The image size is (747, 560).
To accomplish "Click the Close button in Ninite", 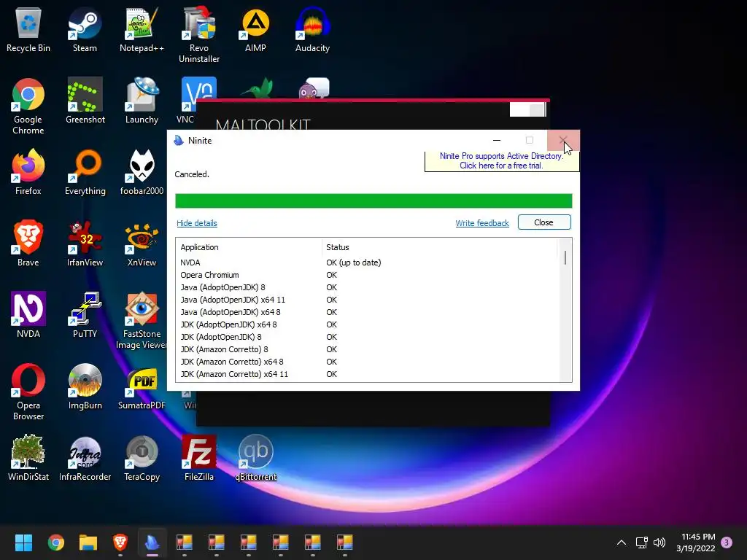I will [544, 222].
